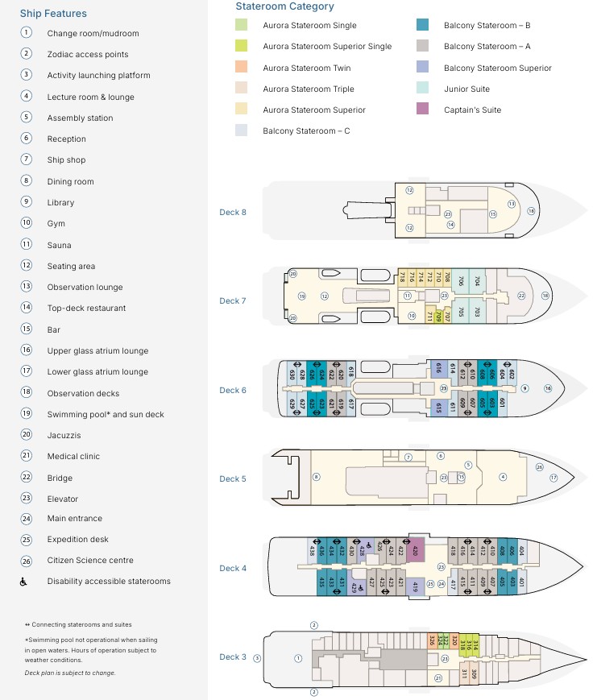The width and height of the screenshot is (597, 700).
Task: Click the wheelchair accessibility icon in the legend
Action: (x=27, y=582)
